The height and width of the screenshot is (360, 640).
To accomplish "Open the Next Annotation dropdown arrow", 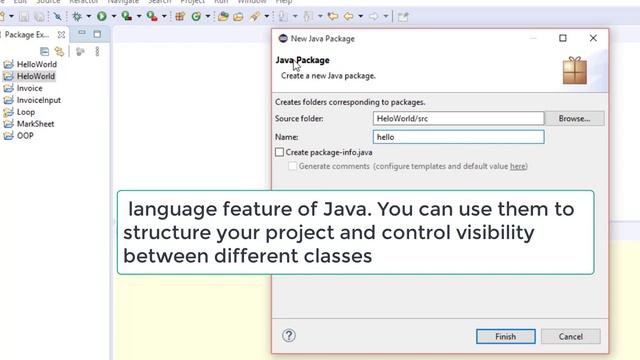I will pos(295,16).
